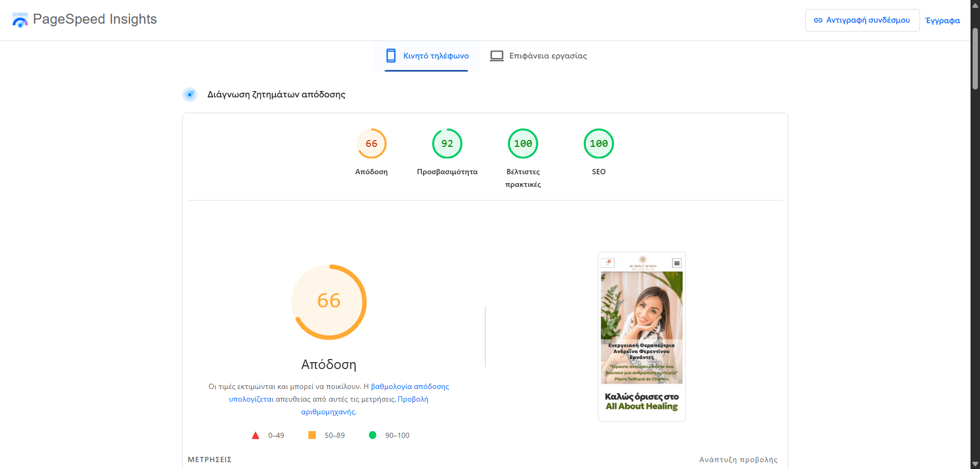Screen dimensions: 980x469
Task: Click the scroll down arrow on scrollbar
Action: (975, 464)
